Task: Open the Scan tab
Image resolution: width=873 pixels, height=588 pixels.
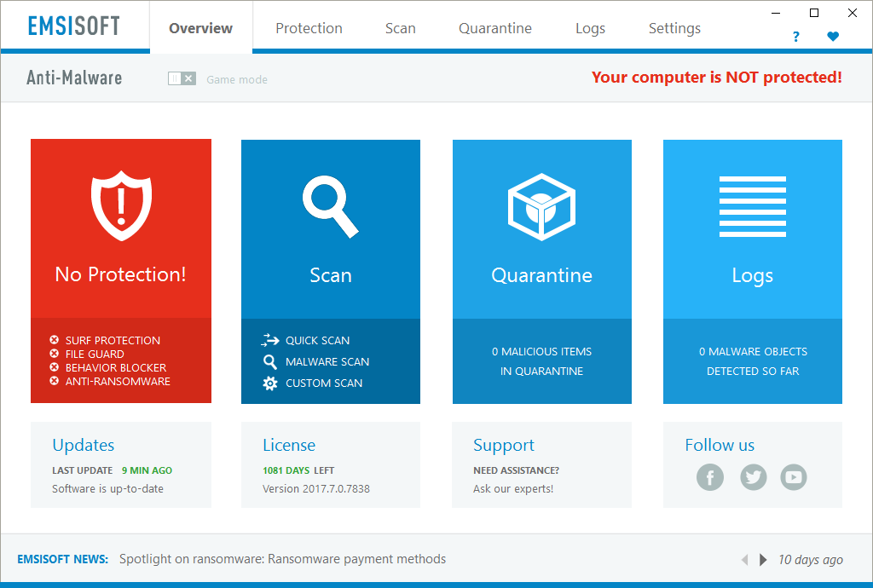Action: tap(401, 28)
